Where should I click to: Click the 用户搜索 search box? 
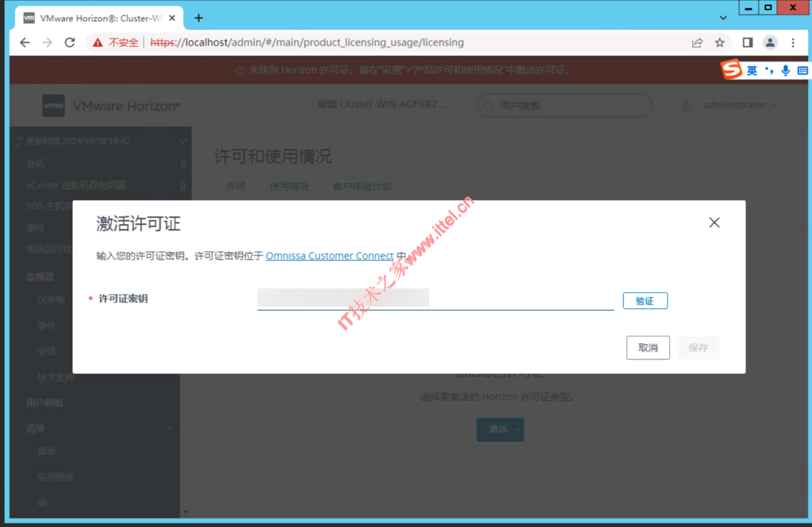click(564, 106)
